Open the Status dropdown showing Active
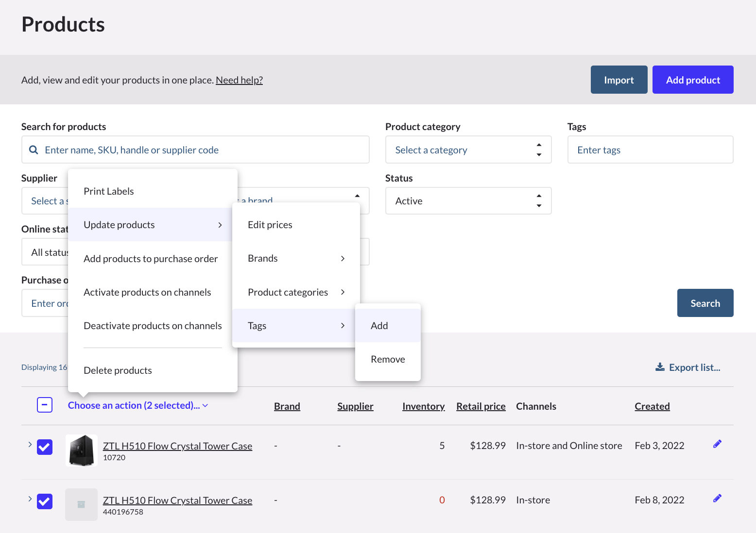 click(468, 201)
